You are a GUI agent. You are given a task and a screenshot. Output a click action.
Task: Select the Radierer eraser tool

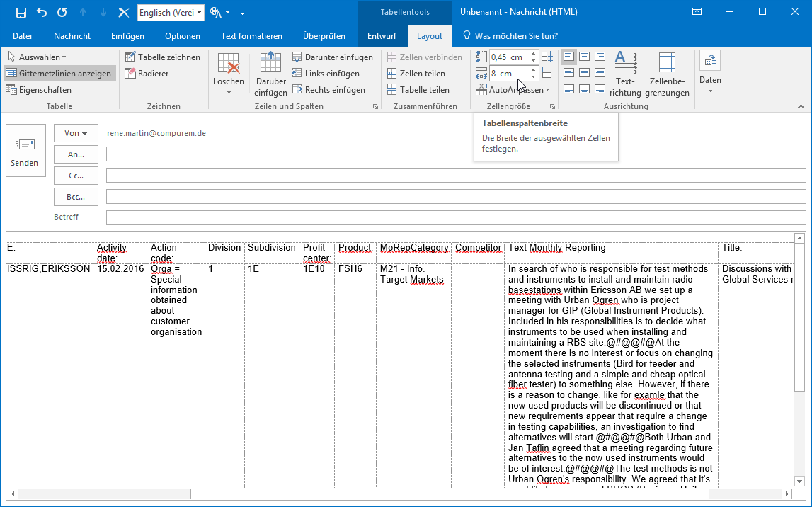point(147,73)
